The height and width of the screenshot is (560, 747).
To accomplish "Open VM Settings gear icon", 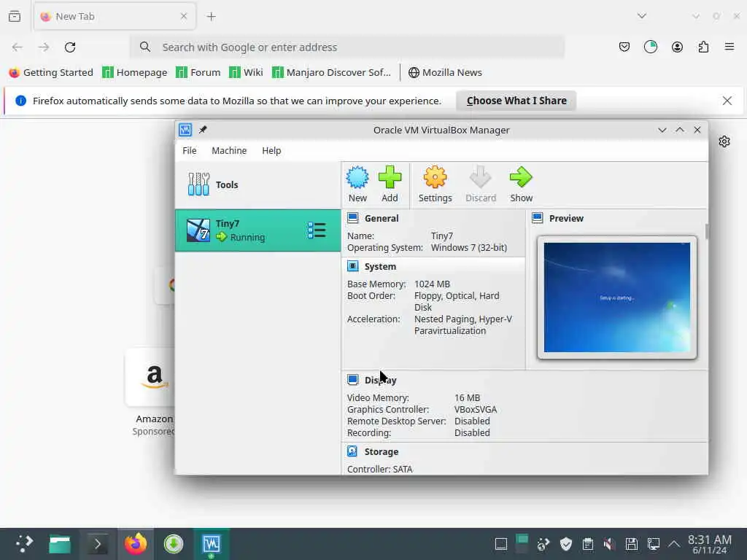I will coord(435,178).
